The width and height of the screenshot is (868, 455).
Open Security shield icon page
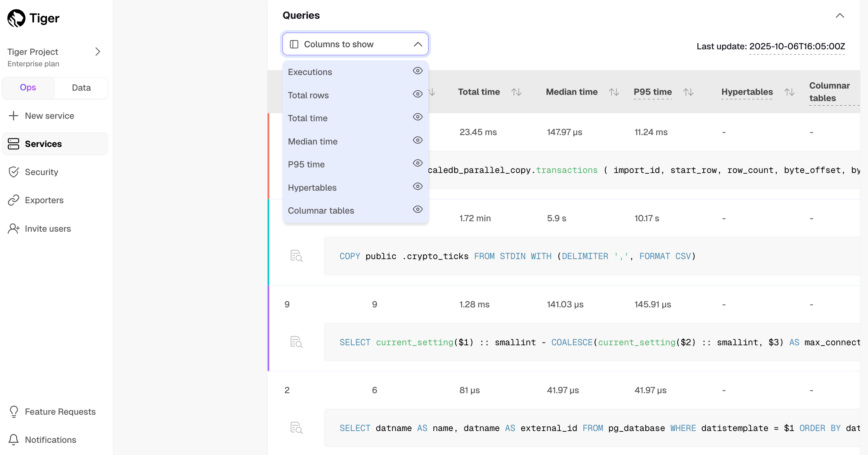(x=14, y=172)
